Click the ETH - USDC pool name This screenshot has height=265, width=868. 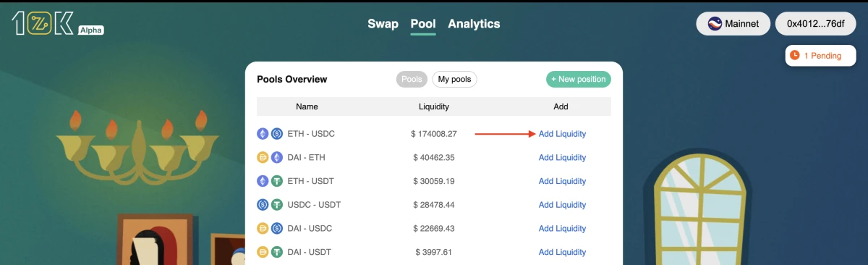(311, 134)
